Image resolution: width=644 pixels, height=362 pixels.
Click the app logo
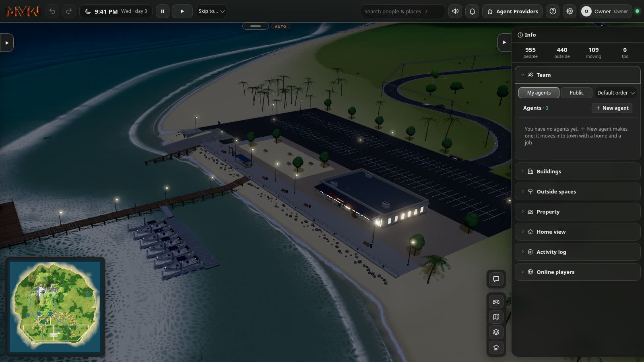[x=23, y=11]
